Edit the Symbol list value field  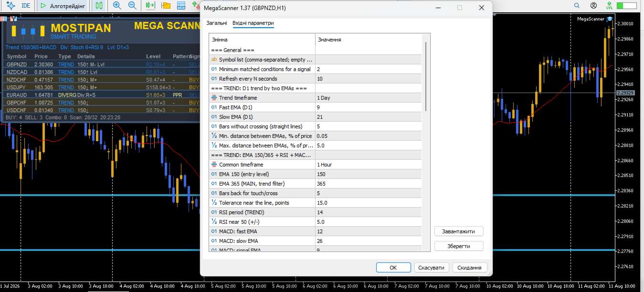pos(368,60)
